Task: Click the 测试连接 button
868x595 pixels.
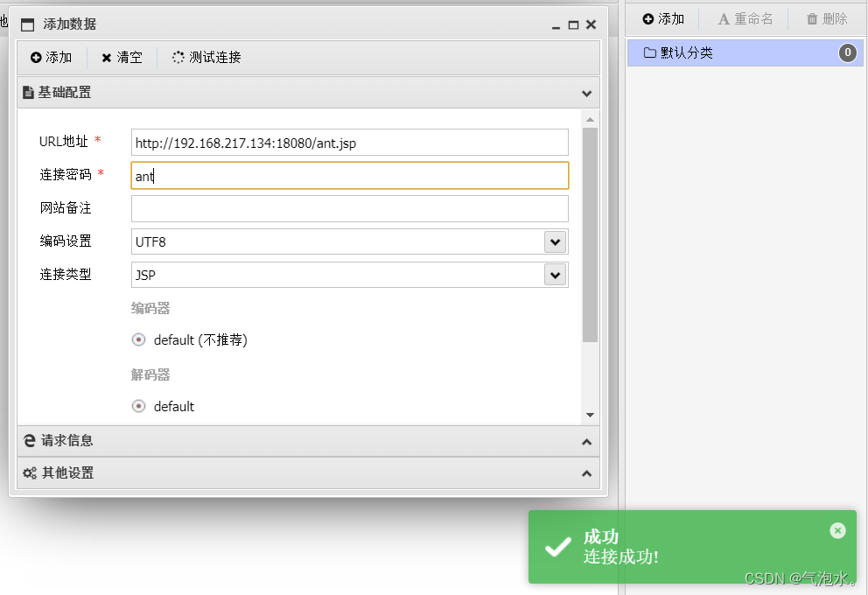Action: [206, 58]
